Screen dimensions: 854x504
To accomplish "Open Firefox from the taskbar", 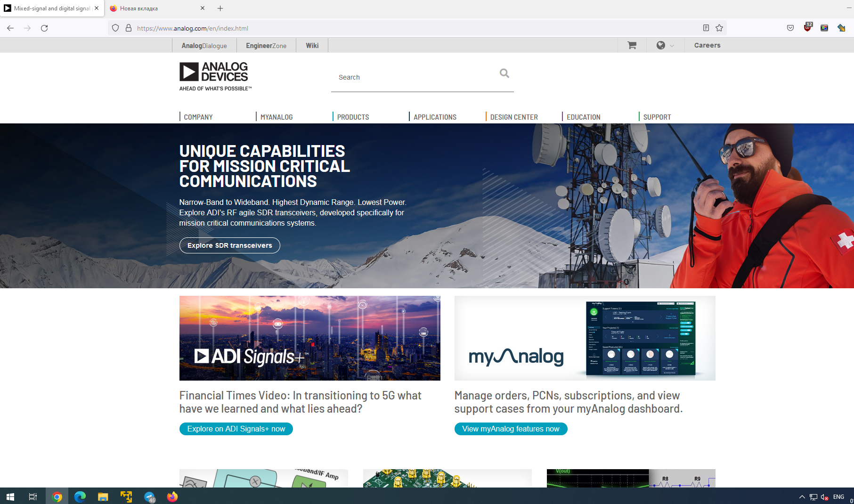I will [x=172, y=496].
